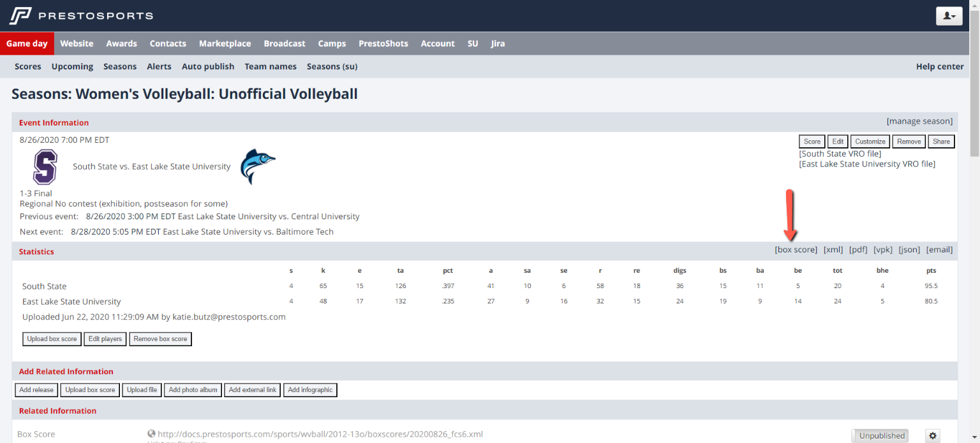Click the Add release button
980x443 pixels.
pos(36,390)
